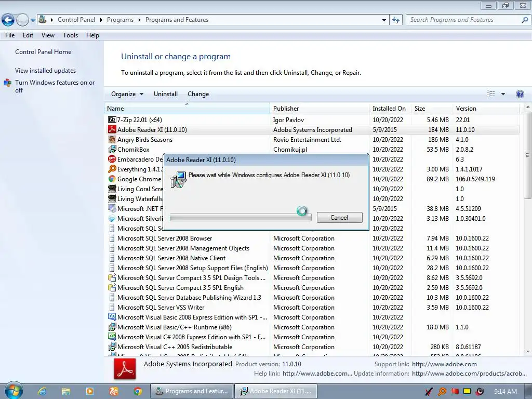Image resolution: width=532 pixels, height=399 pixels.
Task: Open Turn Windows features on or off
Action: click(x=55, y=86)
